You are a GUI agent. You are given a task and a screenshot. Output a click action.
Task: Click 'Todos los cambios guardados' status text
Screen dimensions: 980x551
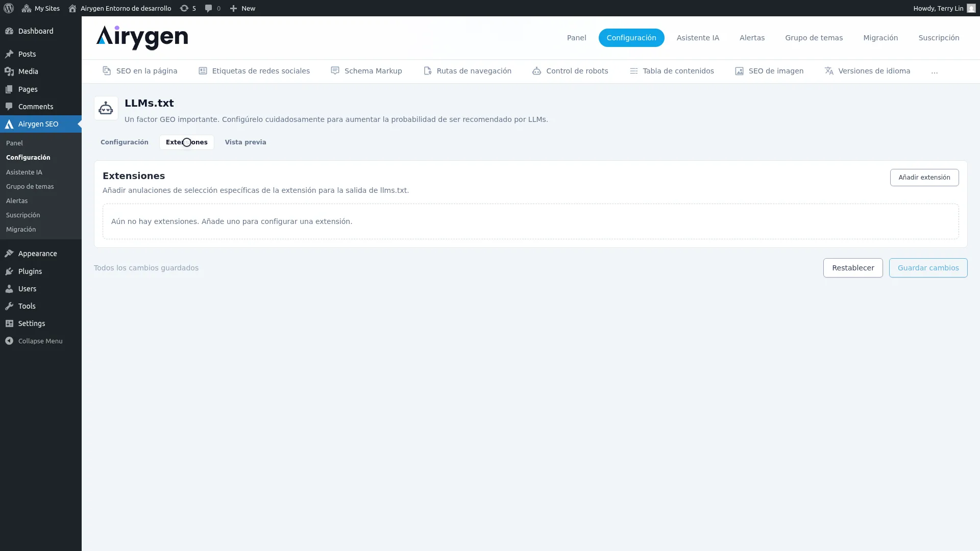pos(146,268)
